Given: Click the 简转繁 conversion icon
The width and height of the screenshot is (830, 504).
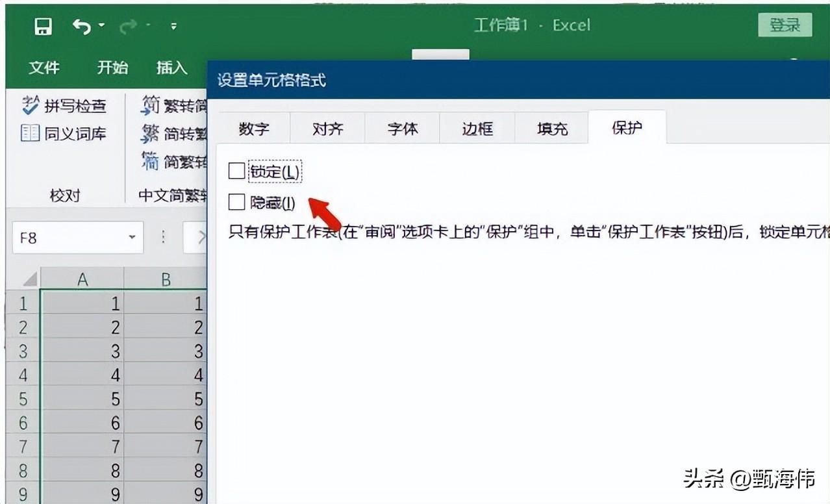Looking at the screenshot, I should click(x=151, y=133).
